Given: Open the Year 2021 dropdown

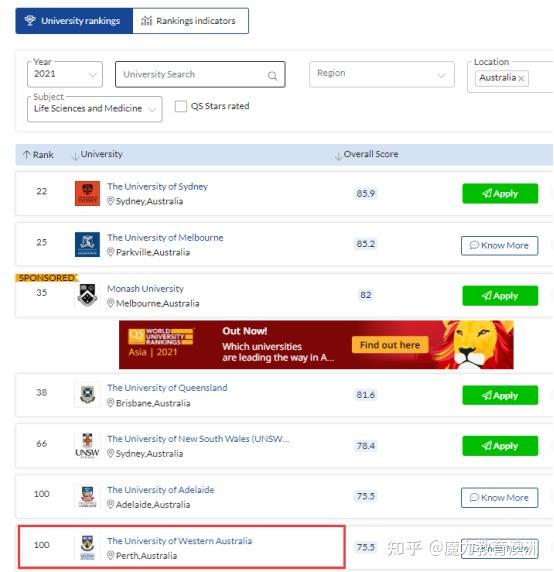Looking at the screenshot, I should coord(65,74).
